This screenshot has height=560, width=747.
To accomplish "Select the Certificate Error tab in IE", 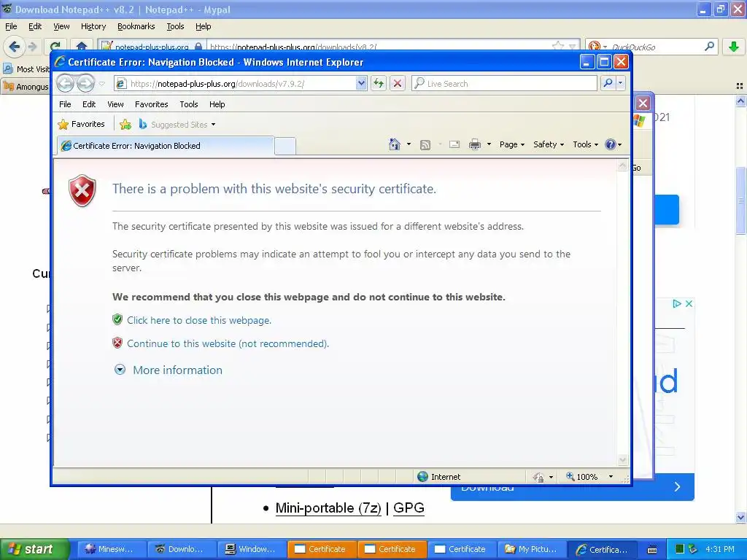I will click(x=166, y=146).
